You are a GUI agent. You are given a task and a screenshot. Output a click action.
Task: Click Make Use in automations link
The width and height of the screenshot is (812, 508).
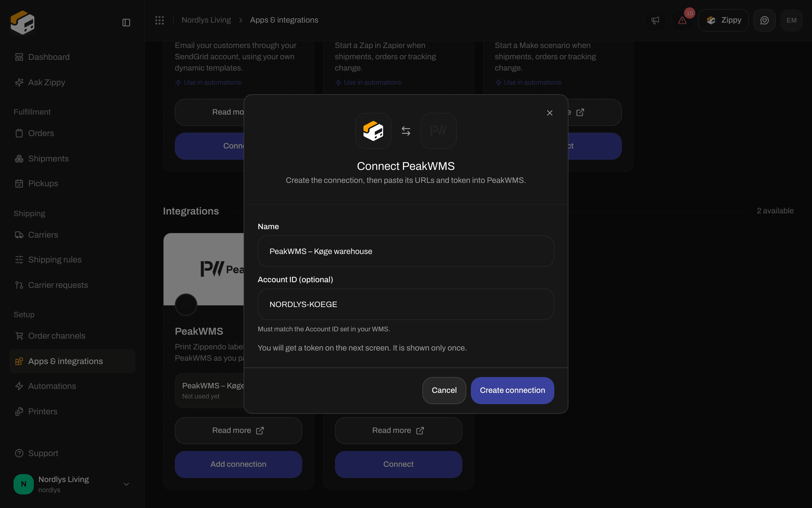coord(528,82)
